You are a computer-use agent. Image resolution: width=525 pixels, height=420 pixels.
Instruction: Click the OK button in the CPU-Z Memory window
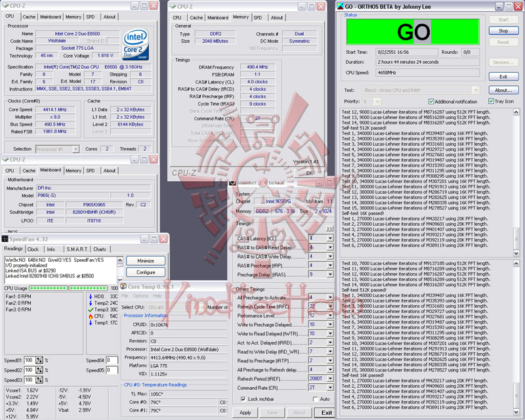(309, 173)
